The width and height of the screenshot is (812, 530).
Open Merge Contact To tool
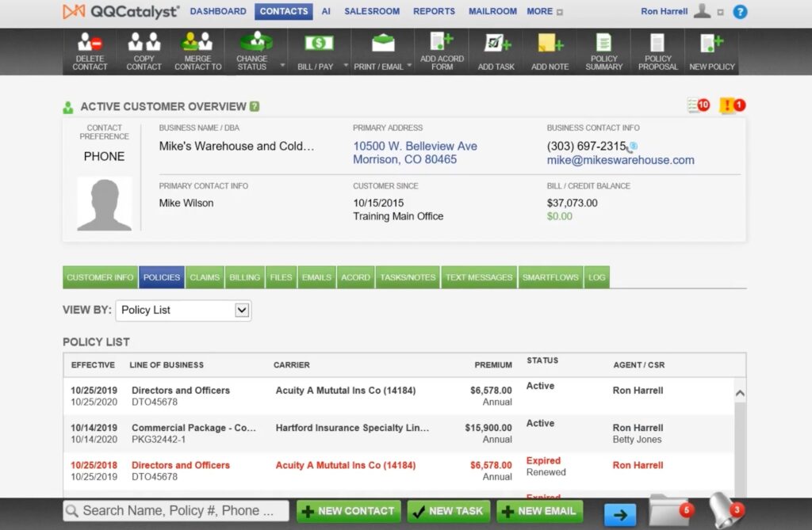[x=197, y=51]
